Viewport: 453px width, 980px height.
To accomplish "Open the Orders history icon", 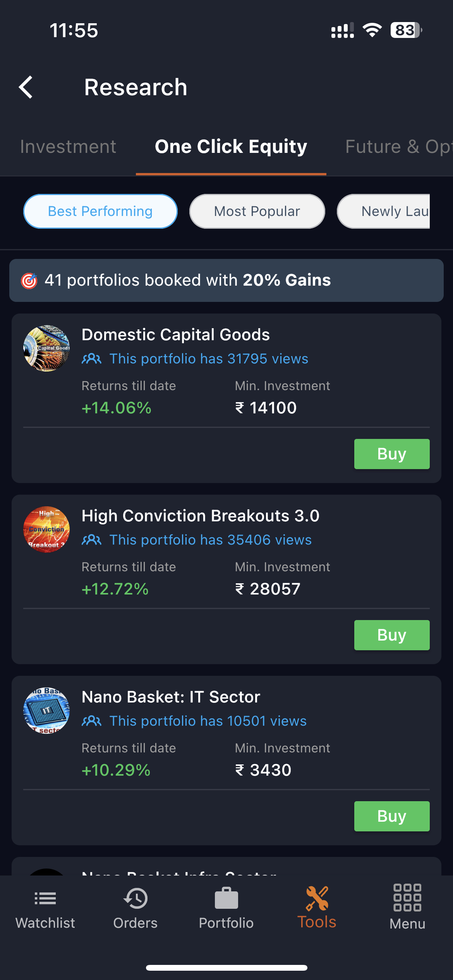I will click(x=136, y=898).
